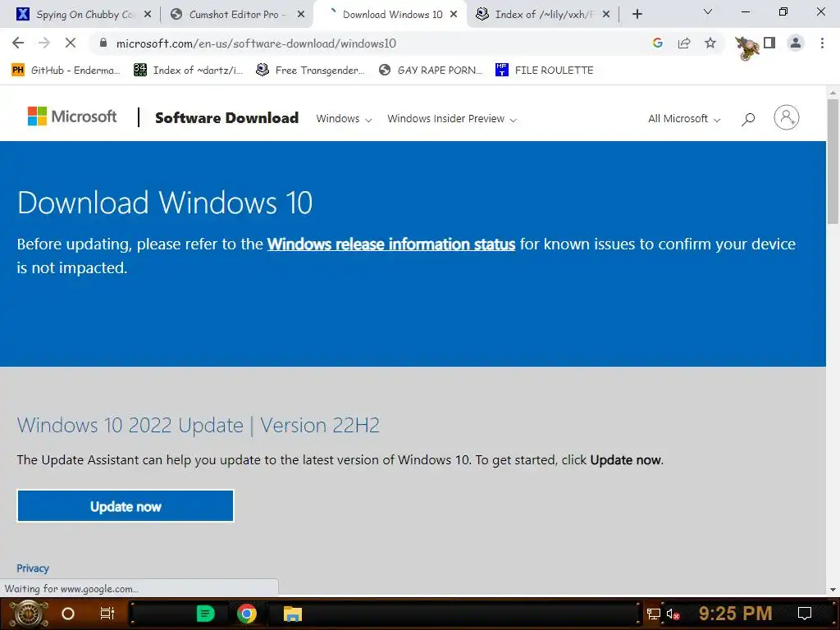
Task: Switch to the Download Windows 10 tab
Action: [390, 15]
